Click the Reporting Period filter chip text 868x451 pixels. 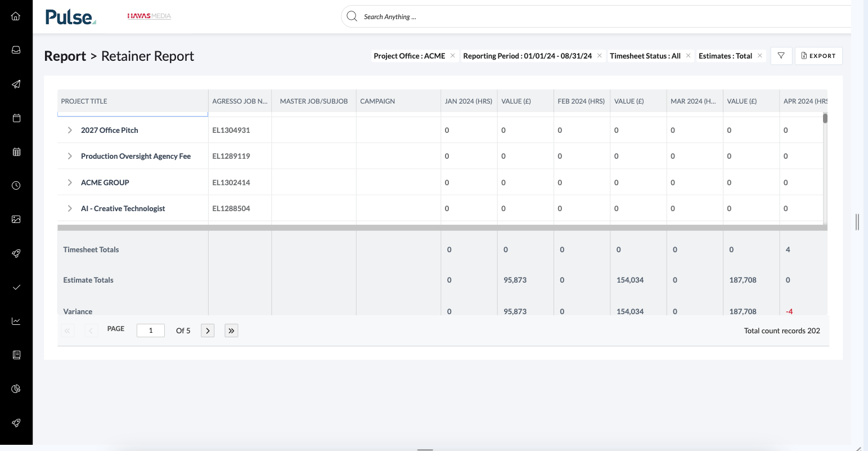point(528,56)
